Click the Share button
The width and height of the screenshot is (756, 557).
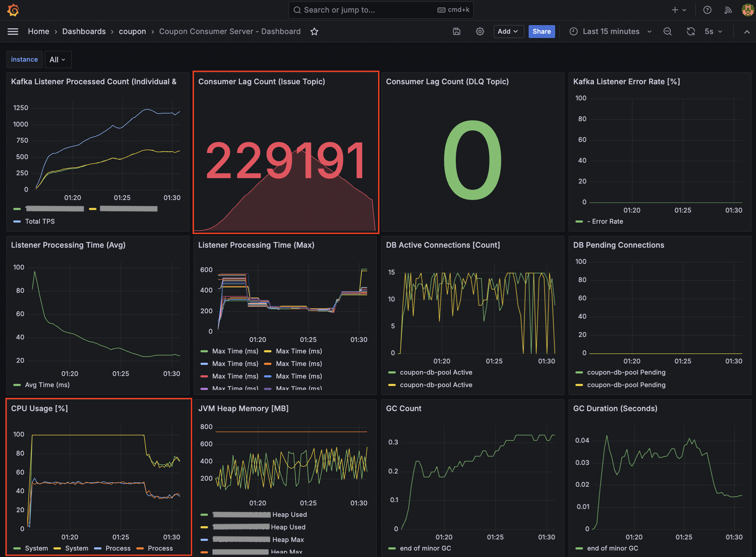pyautogui.click(x=542, y=32)
